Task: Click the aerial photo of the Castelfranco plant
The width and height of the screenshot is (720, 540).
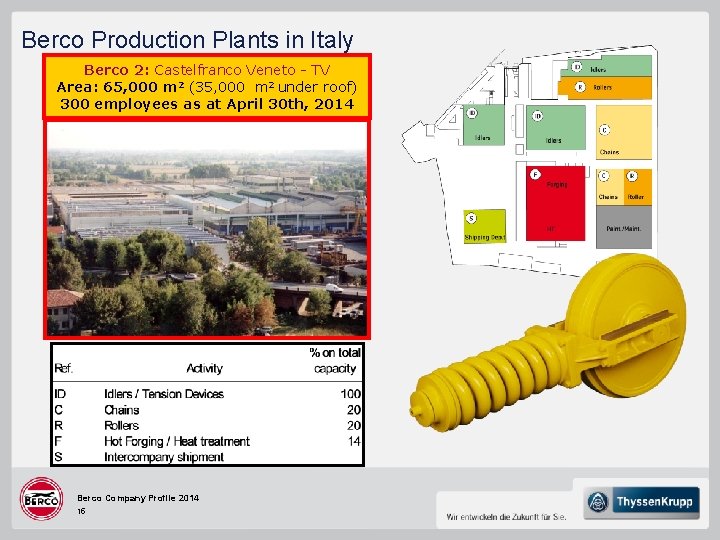Action: 207,229
